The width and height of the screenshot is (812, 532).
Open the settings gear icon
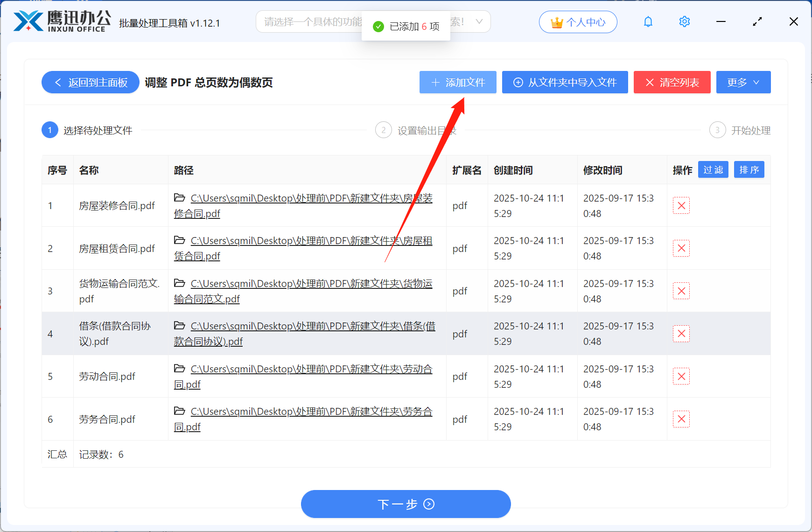(684, 21)
